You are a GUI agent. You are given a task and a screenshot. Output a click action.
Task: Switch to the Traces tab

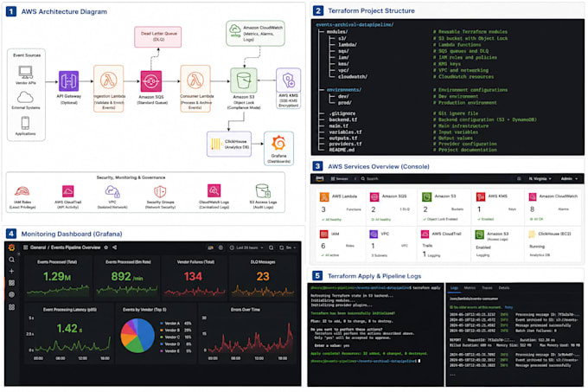487,287
